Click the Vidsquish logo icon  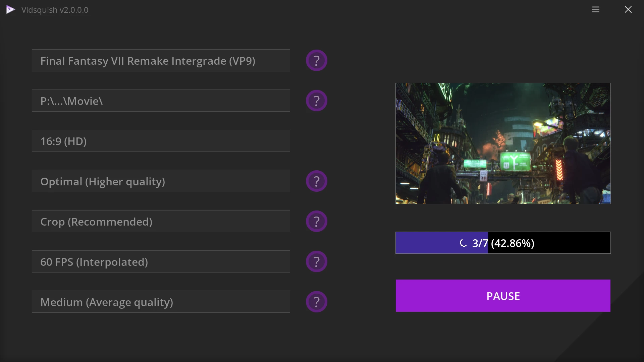click(10, 10)
